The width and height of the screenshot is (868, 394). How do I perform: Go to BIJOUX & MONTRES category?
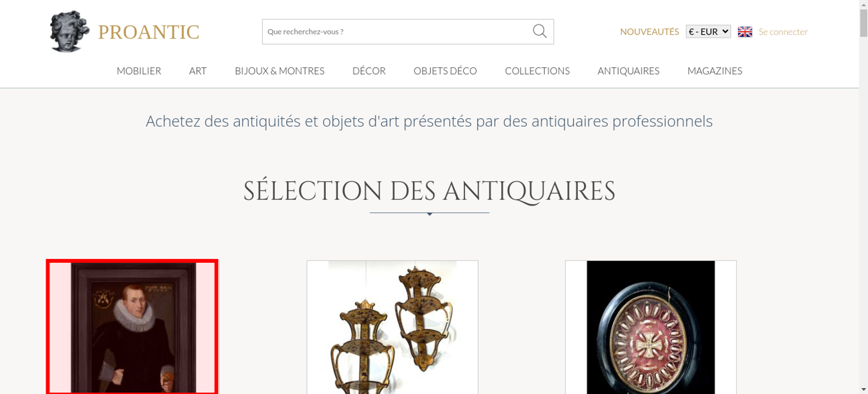[x=279, y=71]
